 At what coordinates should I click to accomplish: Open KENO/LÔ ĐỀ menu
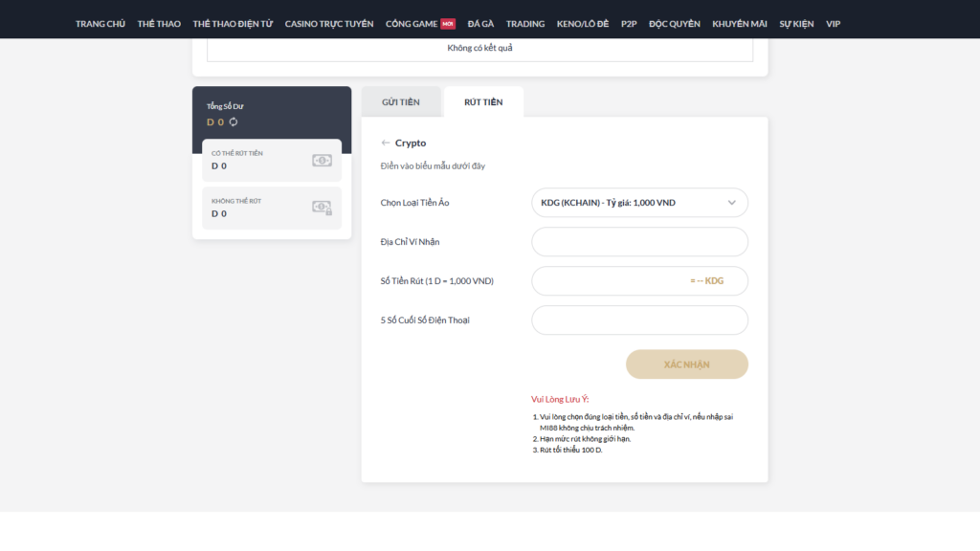583,24
